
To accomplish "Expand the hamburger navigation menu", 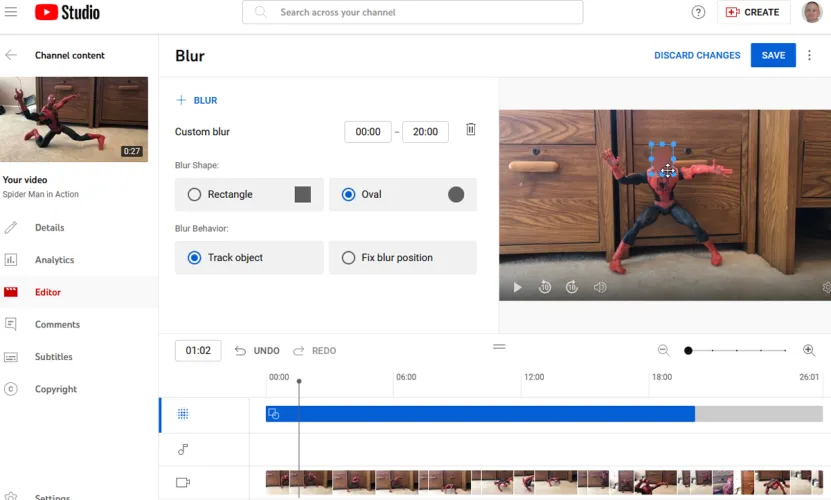I will click(x=12, y=12).
